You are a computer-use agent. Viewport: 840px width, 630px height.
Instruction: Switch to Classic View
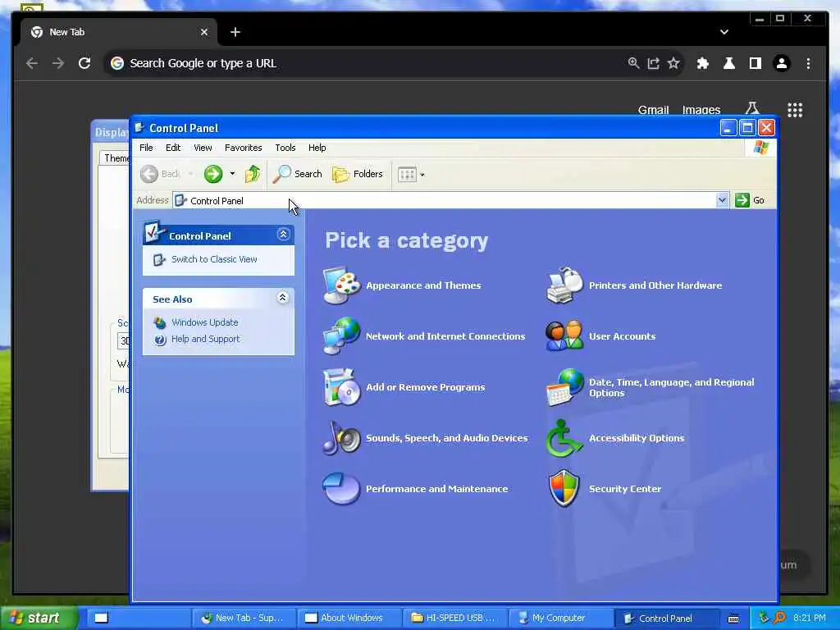(x=214, y=259)
